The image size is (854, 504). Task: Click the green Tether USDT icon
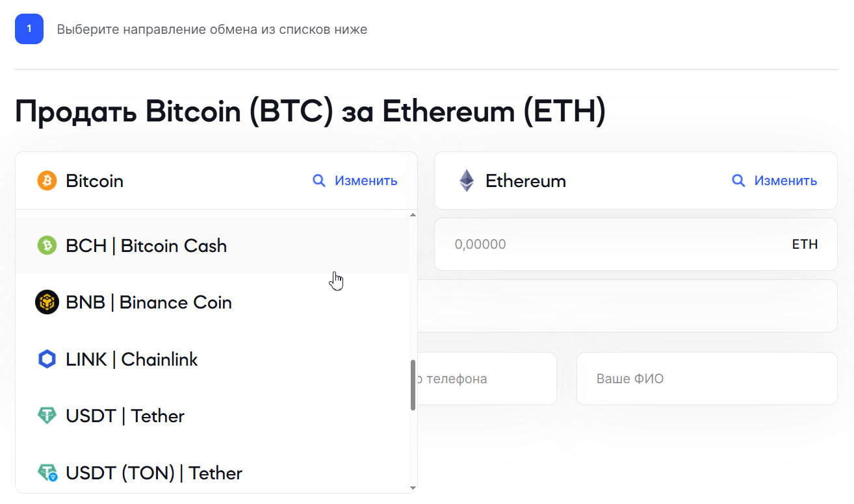click(47, 416)
